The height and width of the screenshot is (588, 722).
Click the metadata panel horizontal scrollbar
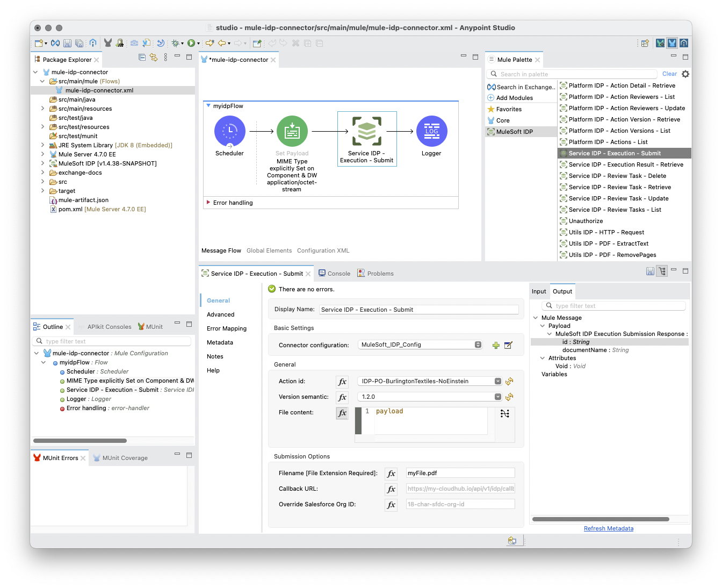tap(601, 519)
